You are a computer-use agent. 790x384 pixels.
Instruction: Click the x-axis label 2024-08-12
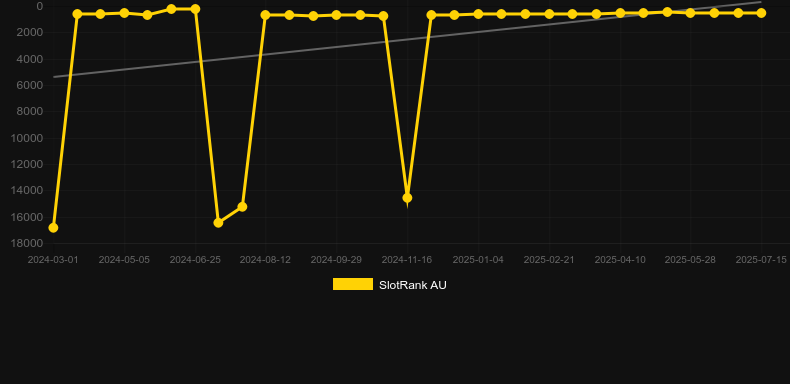[265, 260]
